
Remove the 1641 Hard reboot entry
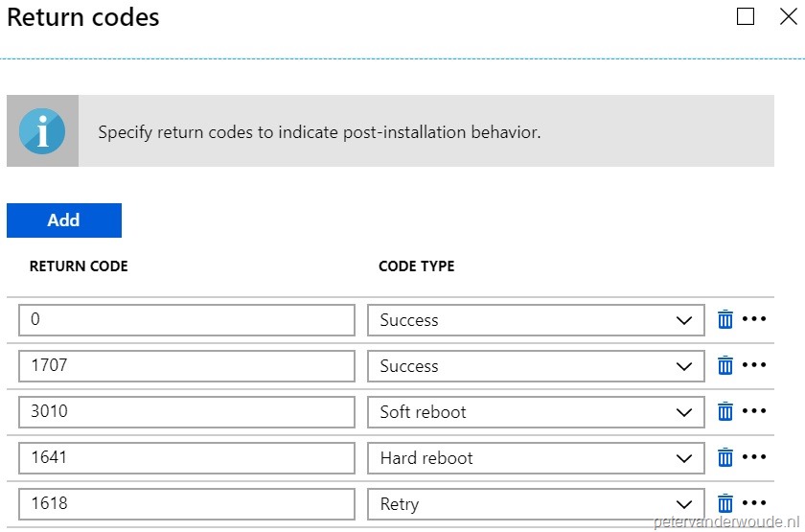tap(725, 458)
